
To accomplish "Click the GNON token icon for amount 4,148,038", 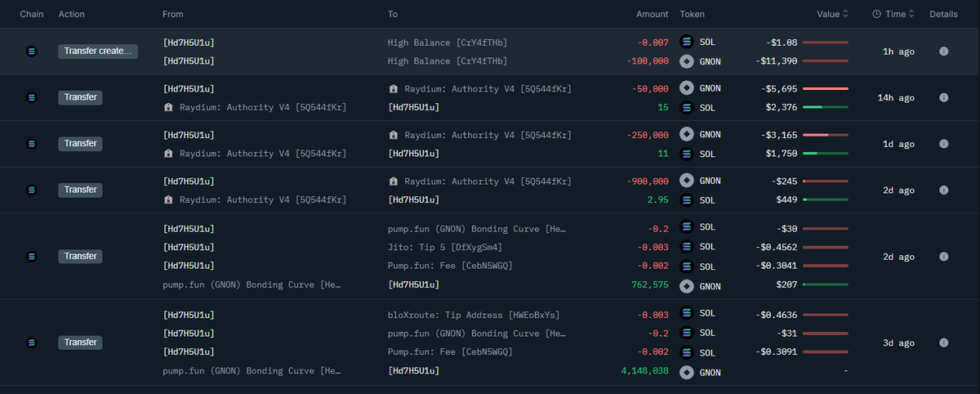I will [x=687, y=371].
